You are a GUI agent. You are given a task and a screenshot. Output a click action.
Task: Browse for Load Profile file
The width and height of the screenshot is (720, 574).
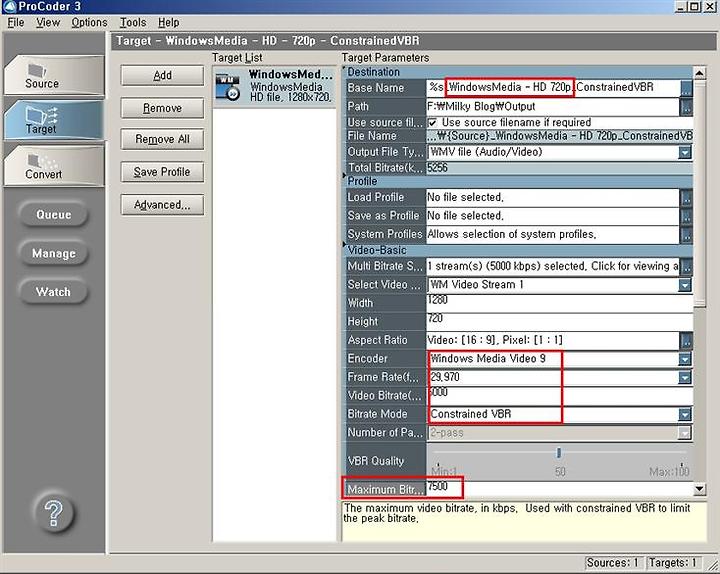pos(686,198)
